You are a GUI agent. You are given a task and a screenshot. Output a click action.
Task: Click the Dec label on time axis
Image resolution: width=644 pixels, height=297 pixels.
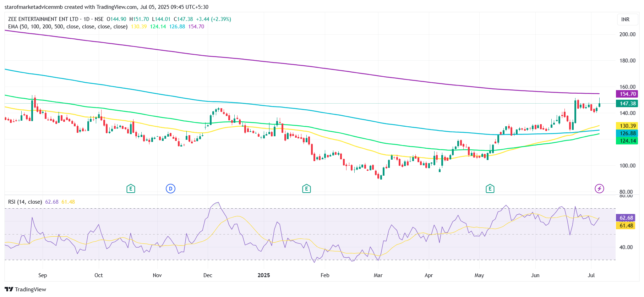208,275
